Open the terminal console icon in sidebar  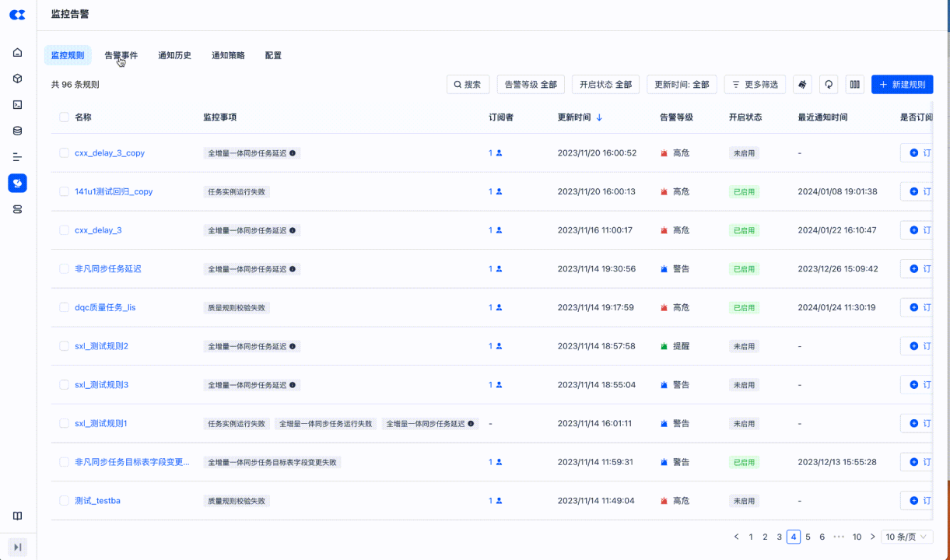(x=17, y=105)
